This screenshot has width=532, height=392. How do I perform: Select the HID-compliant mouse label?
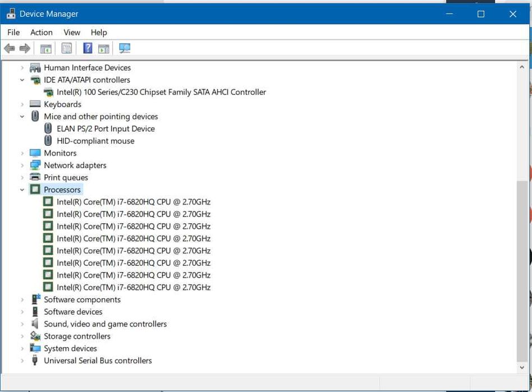point(95,141)
